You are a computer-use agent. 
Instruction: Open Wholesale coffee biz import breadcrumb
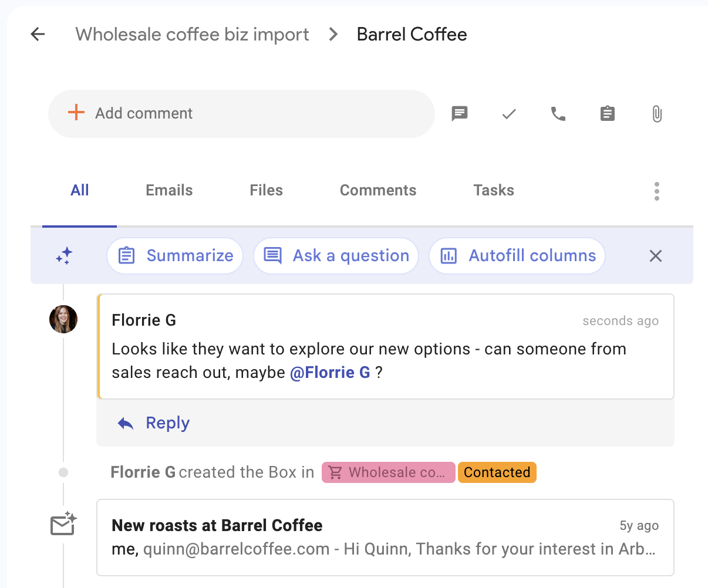pyautogui.click(x=192, y=35)
